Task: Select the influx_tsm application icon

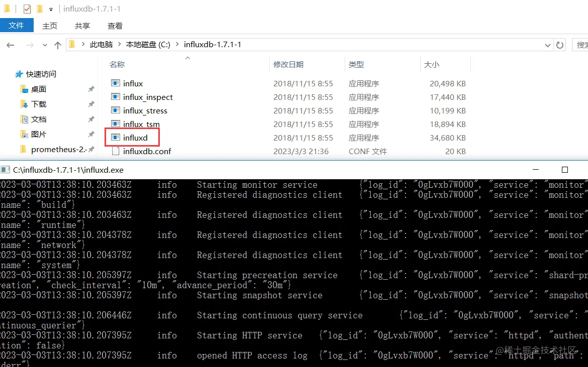Action: 116,124
